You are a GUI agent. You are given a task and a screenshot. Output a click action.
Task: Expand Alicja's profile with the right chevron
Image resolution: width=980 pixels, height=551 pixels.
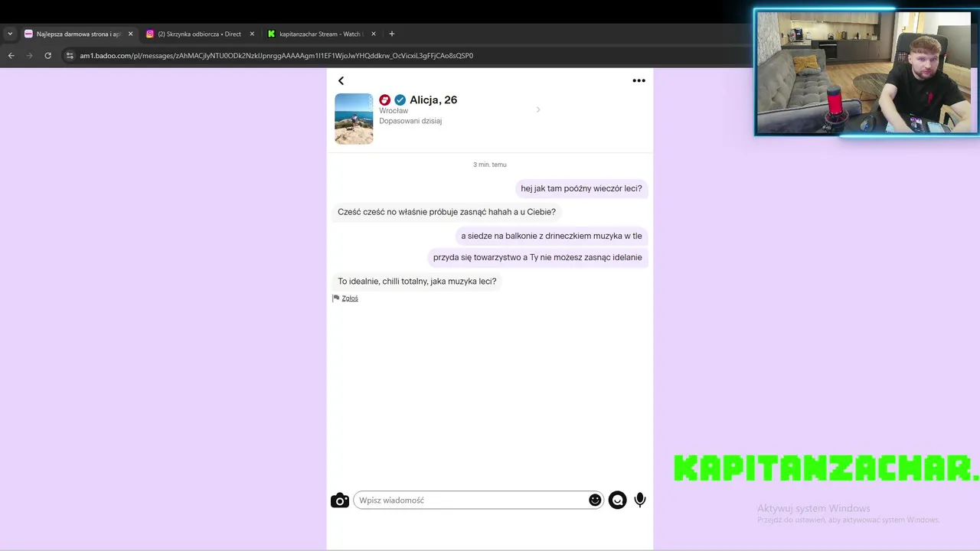tap(537, 109)
